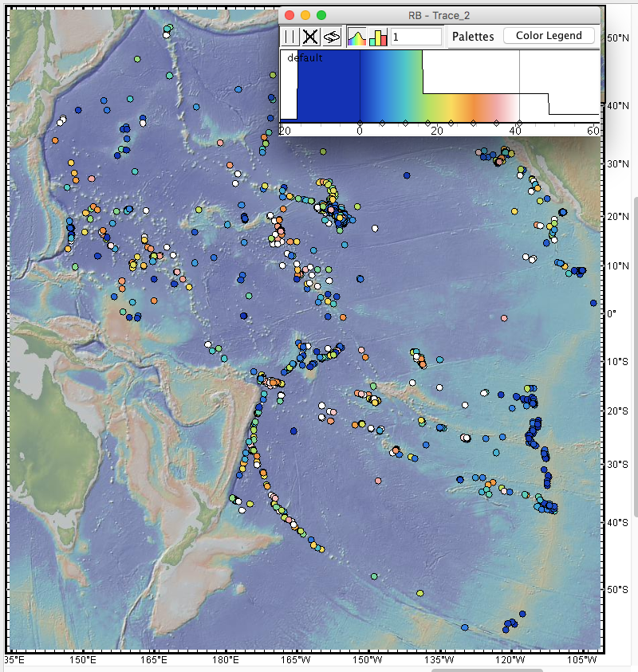Click the normalize histogram icon with vertical bars

(x=291, y=37)
